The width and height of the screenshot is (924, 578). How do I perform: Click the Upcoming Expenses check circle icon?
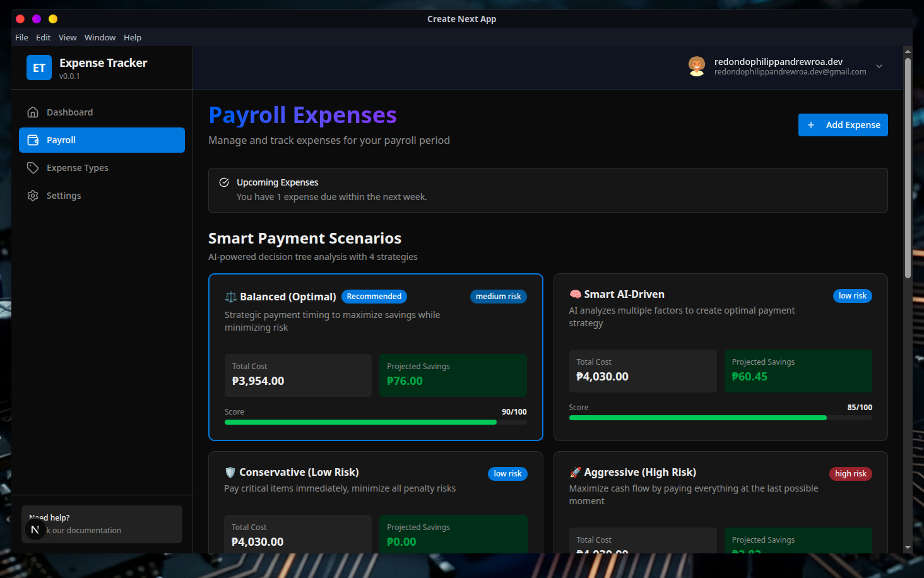224,182
